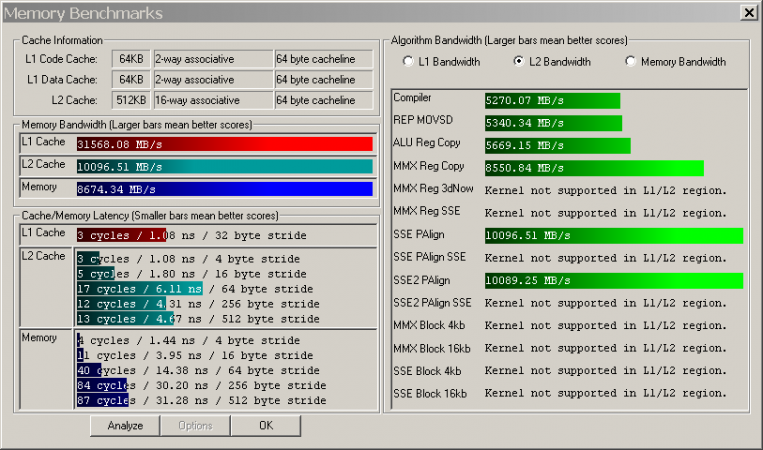
Task: Click the SSE2 PAlign SSE label
Action: (432, 303)
